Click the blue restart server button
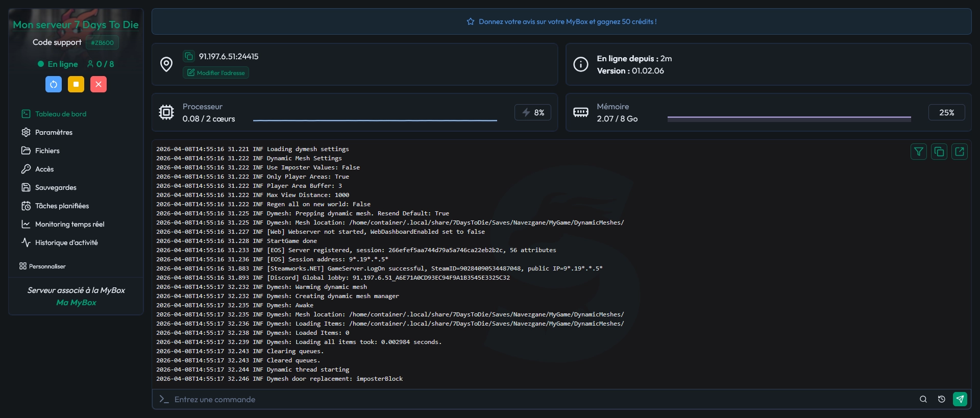The width and height of the screenshot is (980, 418). [x=54, y=84]
